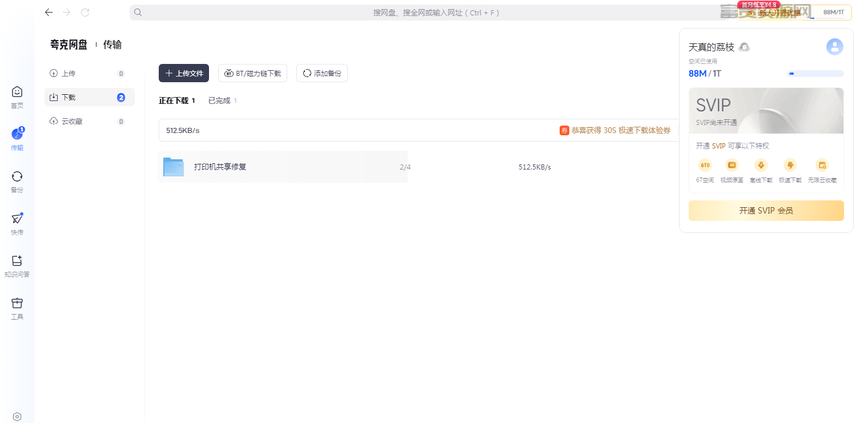Image resolution: width=868 pixels, height=423 pixels.
Task: Click the refresh icon
Action: (85, 12)
